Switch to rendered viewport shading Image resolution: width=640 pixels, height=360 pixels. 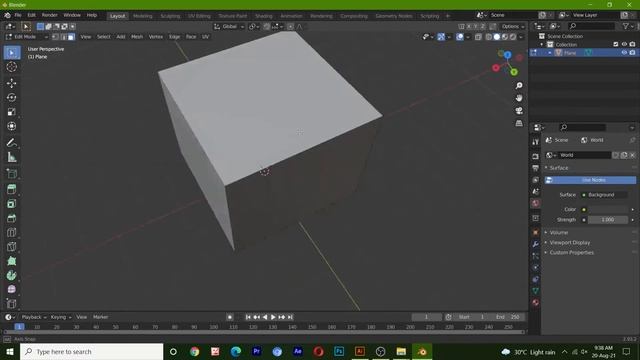point(513,37)
